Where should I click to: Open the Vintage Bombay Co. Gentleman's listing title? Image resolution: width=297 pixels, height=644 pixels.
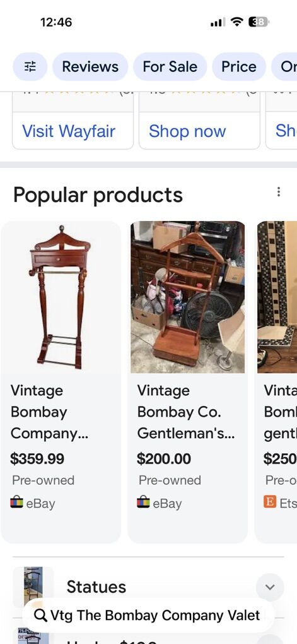tap(186, 412)
